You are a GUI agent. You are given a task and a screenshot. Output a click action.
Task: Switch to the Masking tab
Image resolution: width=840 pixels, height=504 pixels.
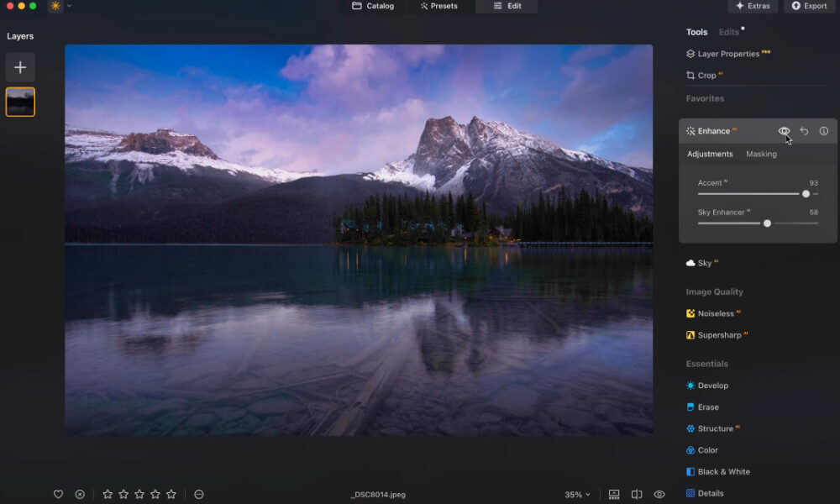click(761, 154)
